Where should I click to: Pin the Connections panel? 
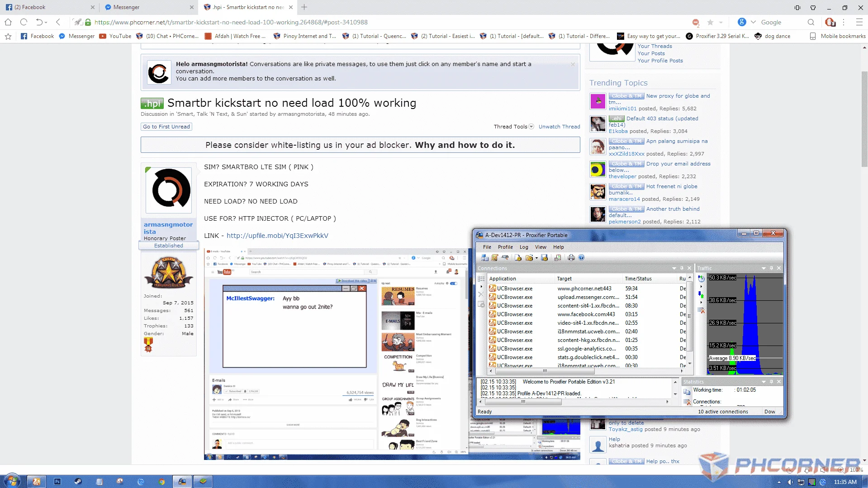tap(682, 268)
